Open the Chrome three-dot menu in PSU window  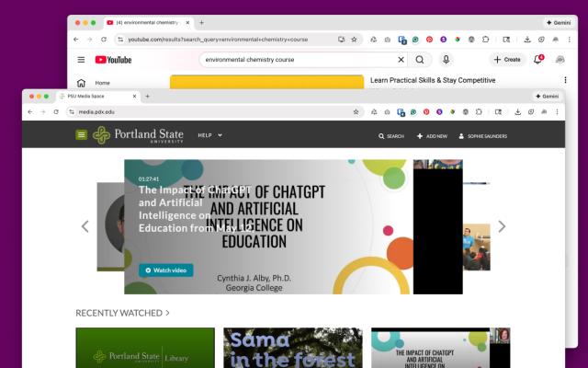[558, 112]
